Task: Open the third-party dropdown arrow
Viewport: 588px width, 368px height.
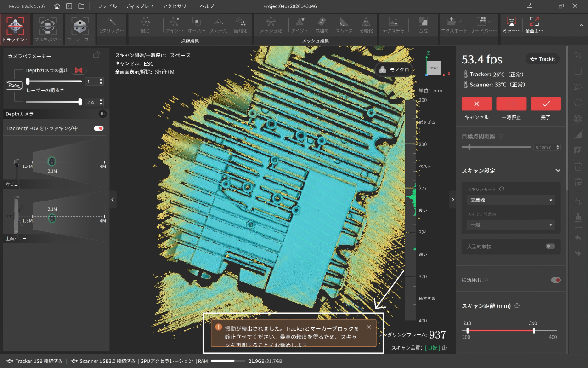Action: click(x=490, y=21)
